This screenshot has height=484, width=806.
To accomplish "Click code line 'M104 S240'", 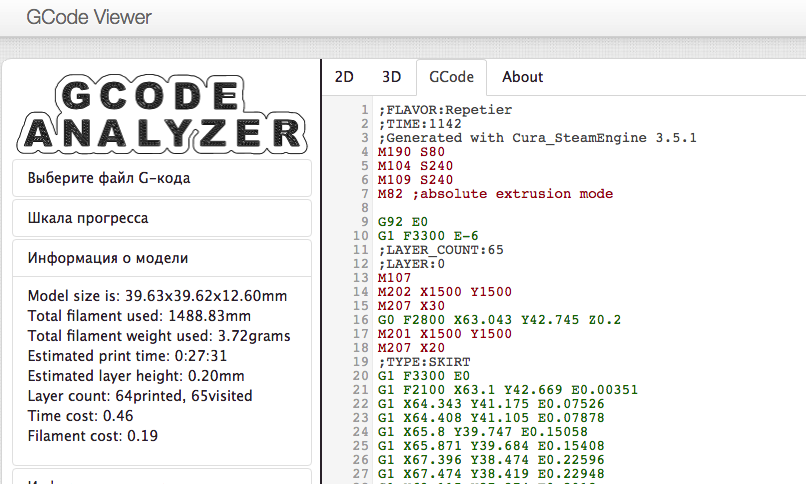I will 415,166.
